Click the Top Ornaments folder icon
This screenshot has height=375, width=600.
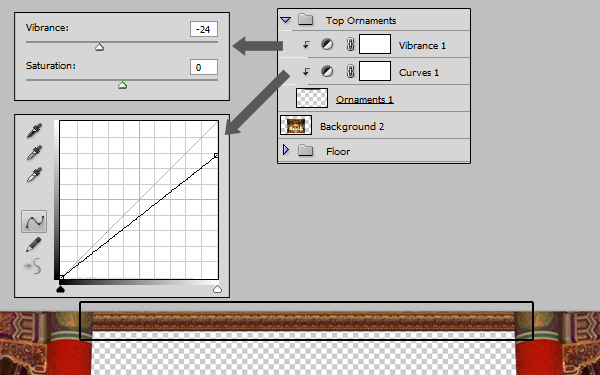(x=305, y=19)
